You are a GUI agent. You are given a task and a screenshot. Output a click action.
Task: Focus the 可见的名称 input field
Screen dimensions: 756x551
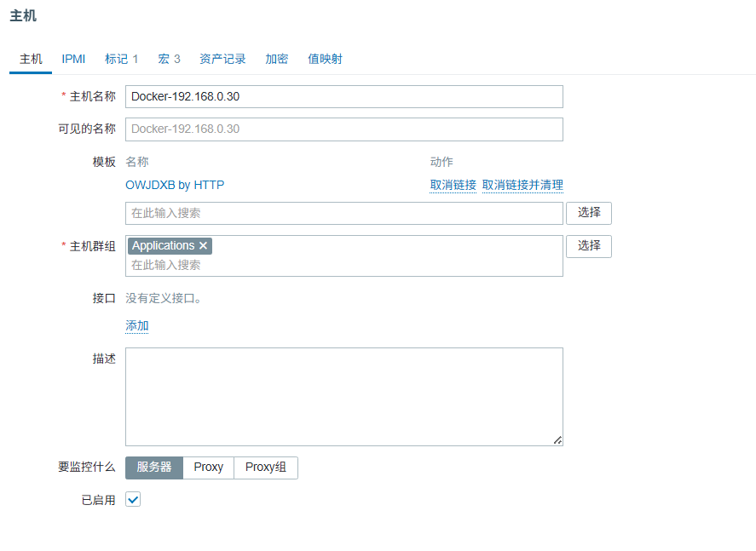[344, 129]
